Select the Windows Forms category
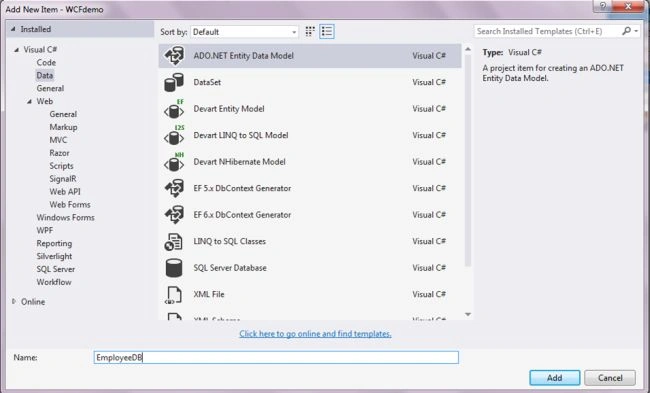The image size is (650, 393). [65, 217]
